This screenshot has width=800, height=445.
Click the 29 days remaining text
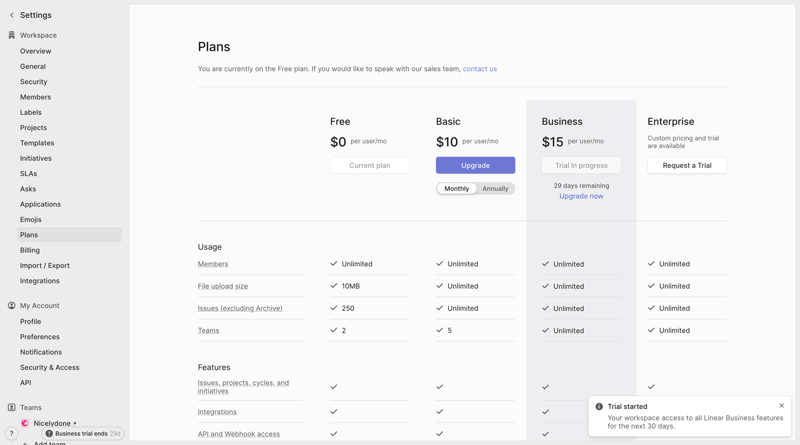(581, 186)
